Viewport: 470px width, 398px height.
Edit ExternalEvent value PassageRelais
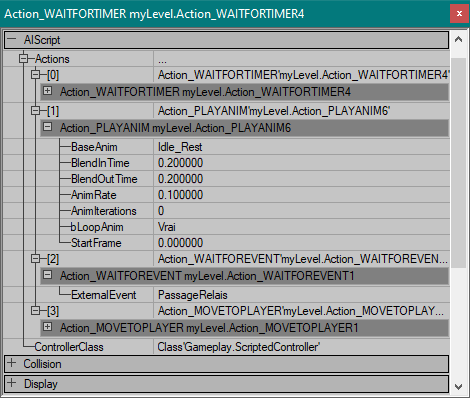tap(302, 295)
